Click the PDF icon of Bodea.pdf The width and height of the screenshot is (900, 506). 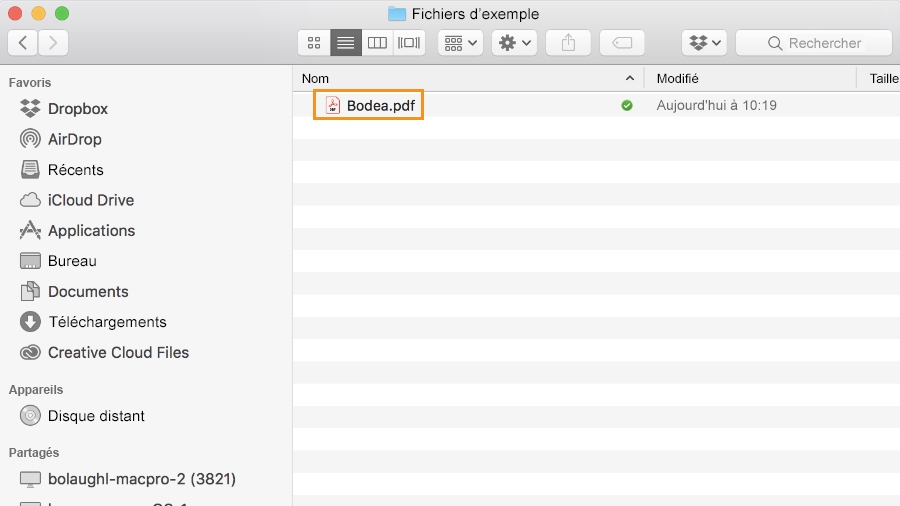pyautogui.click(x=332, y=105)
